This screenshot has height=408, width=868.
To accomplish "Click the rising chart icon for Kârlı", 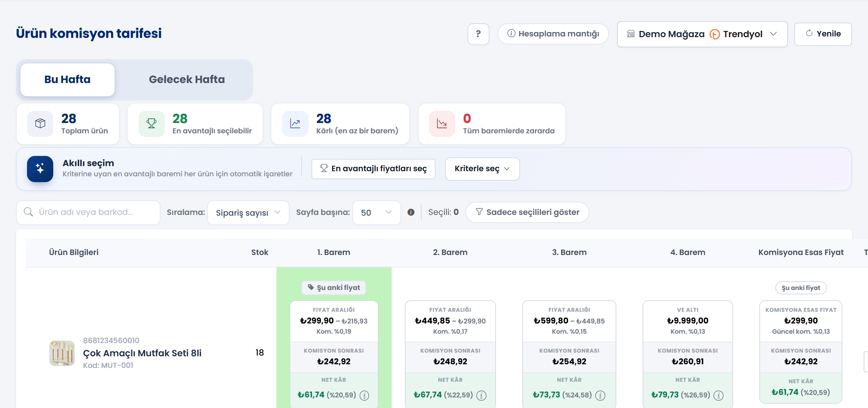I will tap(295, 123).
